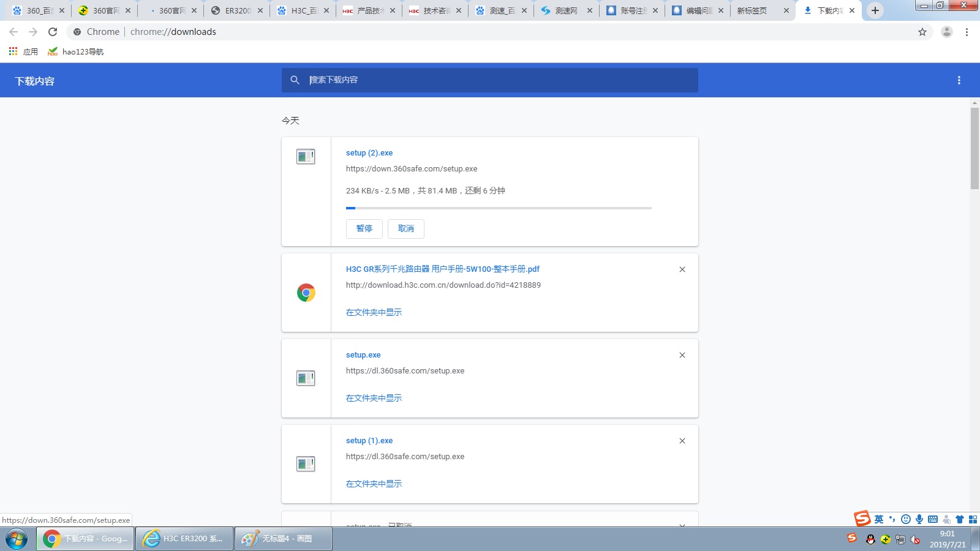Cancel the setup (2).exe download with 取消
Image resolution: width=980 pixels, height=551 pixels.
pos(406,229)
